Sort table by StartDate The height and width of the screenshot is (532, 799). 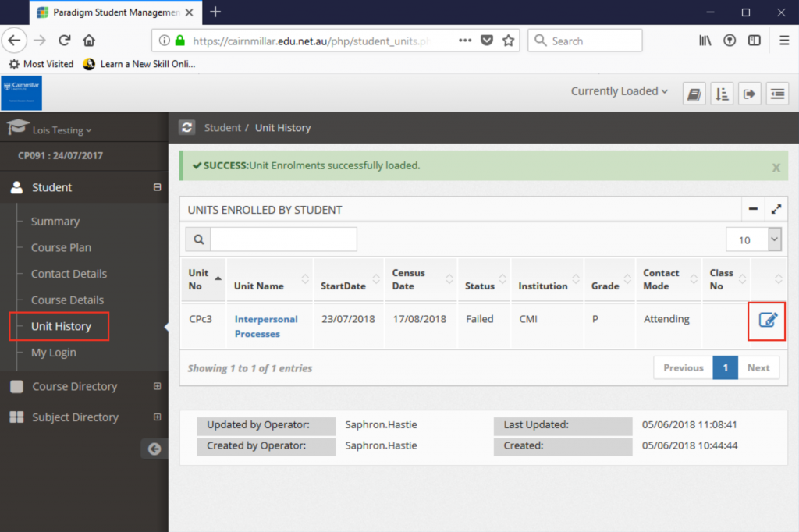coord(349,279)
